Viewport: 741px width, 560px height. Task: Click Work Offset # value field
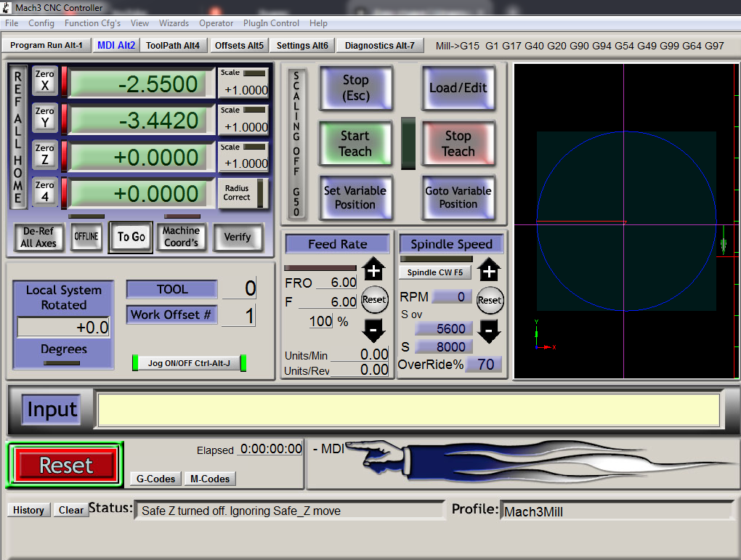coord(239,316)
